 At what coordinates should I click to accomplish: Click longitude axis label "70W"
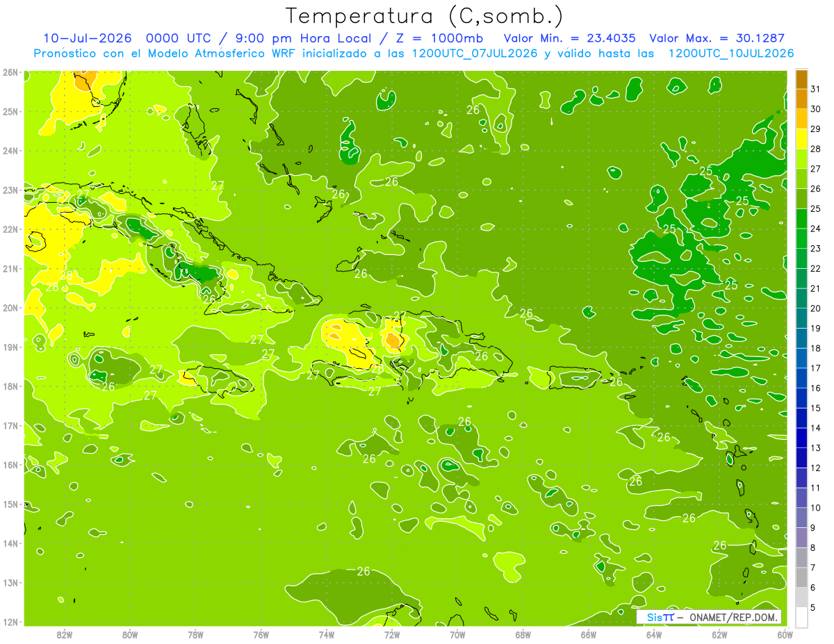(457, 634)
